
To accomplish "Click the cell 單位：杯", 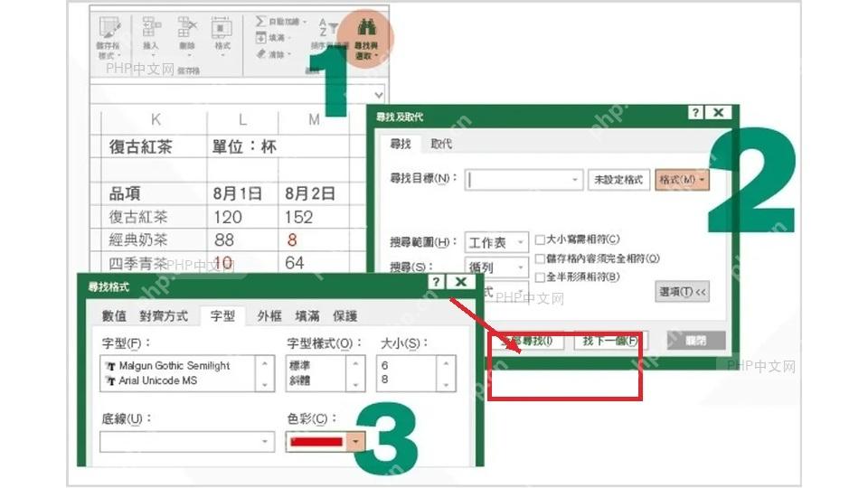I will pyautogui.click(x=243, y=146).
